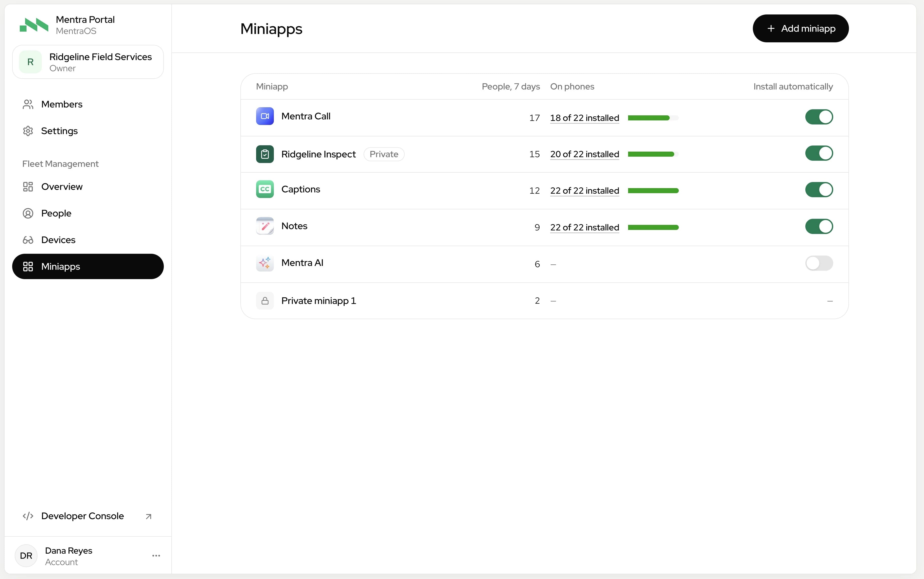Click the Private badge next to Ridgeline Inspect

coord(384,154)
